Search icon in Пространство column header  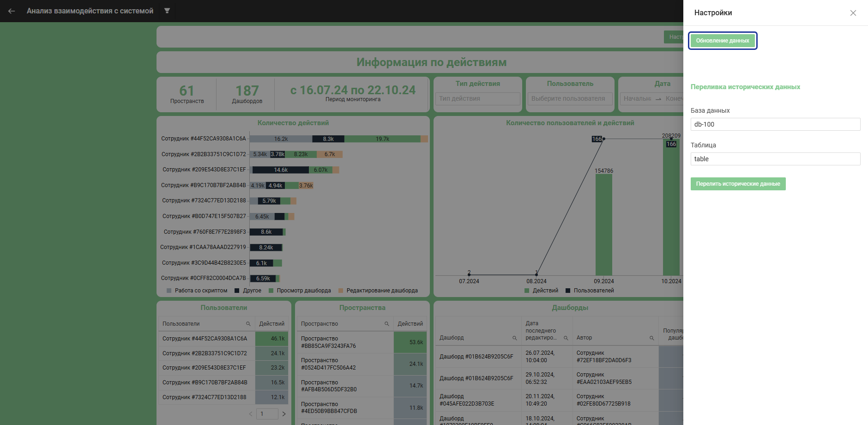point(386,324)
